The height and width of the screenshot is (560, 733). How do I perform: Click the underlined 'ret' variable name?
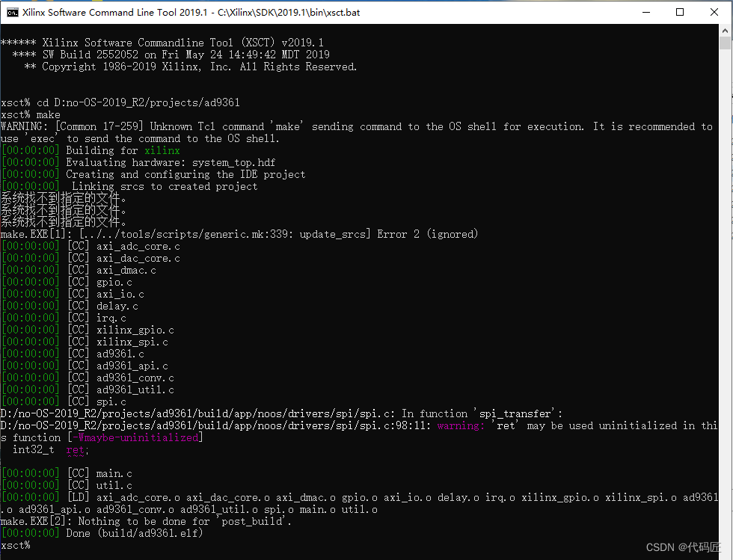[76, 449]
